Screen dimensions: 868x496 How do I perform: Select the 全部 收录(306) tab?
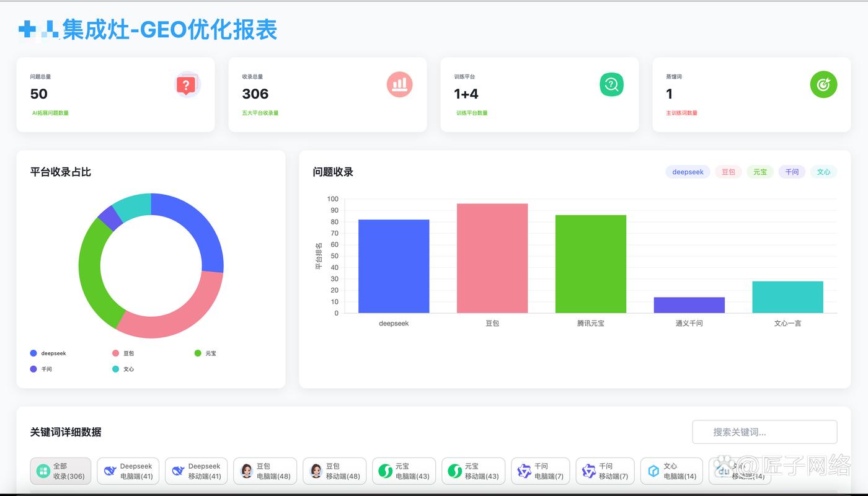[61, 471]
